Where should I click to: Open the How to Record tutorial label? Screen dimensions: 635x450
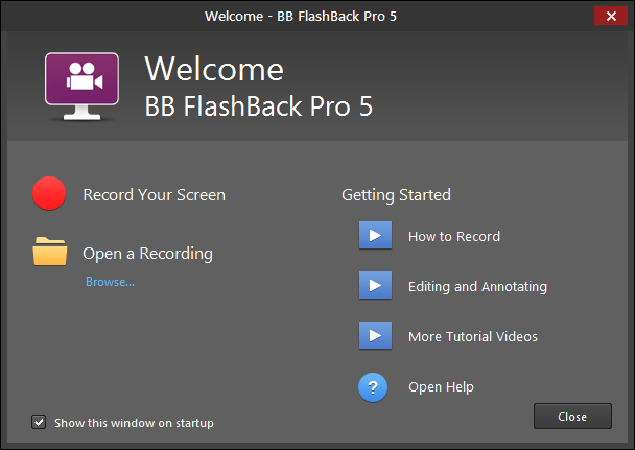pos(454,236)
